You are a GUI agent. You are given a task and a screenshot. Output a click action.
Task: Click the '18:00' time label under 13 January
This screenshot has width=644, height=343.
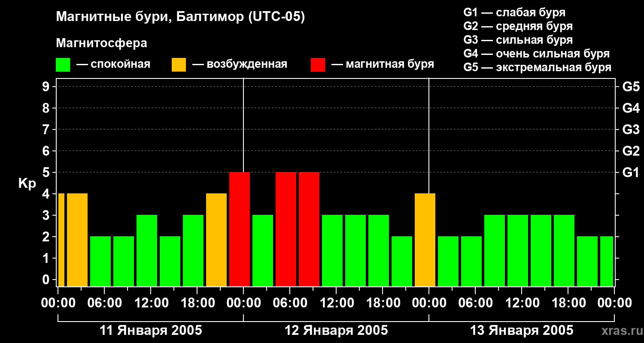tap(568, 303)
